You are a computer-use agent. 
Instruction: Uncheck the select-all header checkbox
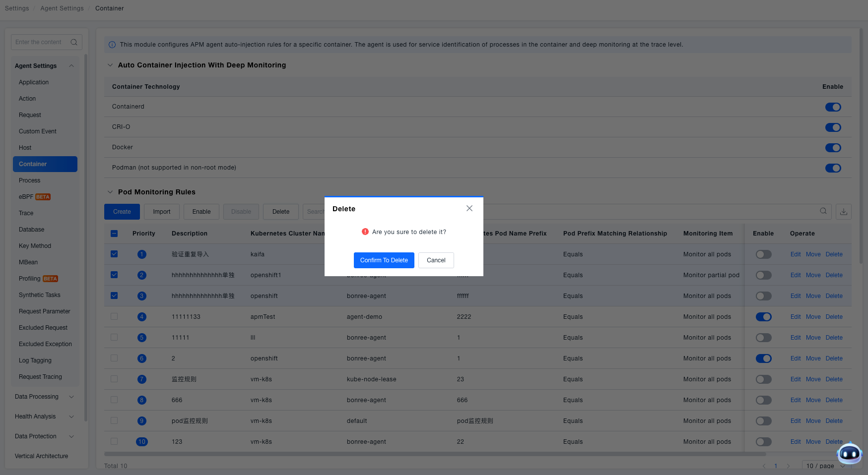coord(114,234)
